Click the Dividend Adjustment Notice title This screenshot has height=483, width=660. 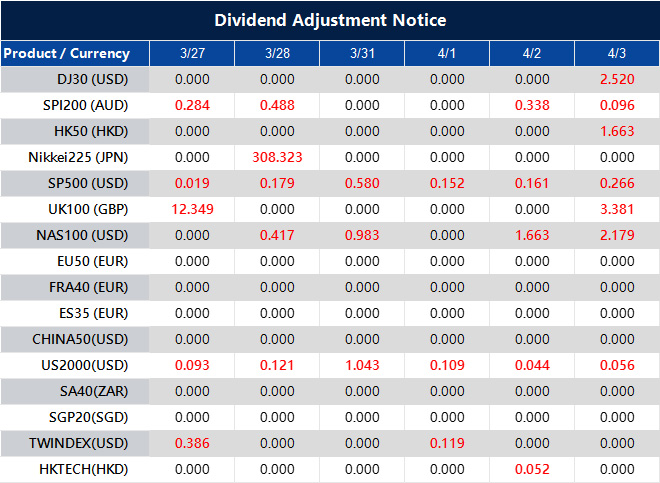(330, 20)
